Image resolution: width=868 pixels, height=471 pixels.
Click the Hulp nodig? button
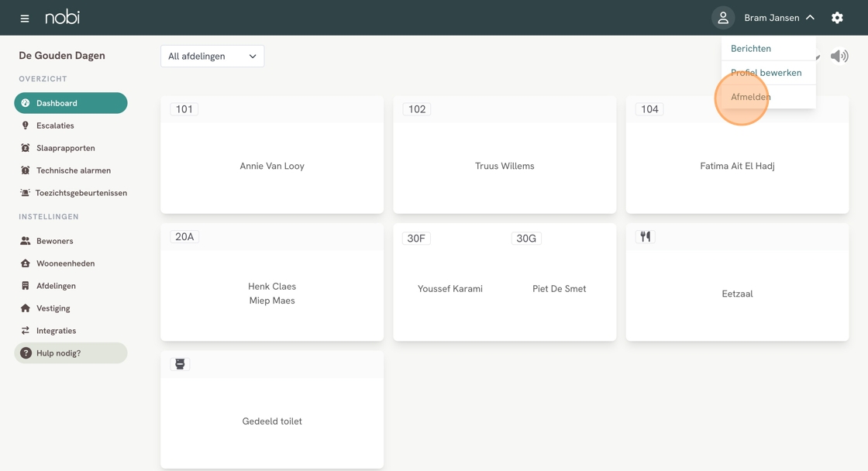point(71,353)
